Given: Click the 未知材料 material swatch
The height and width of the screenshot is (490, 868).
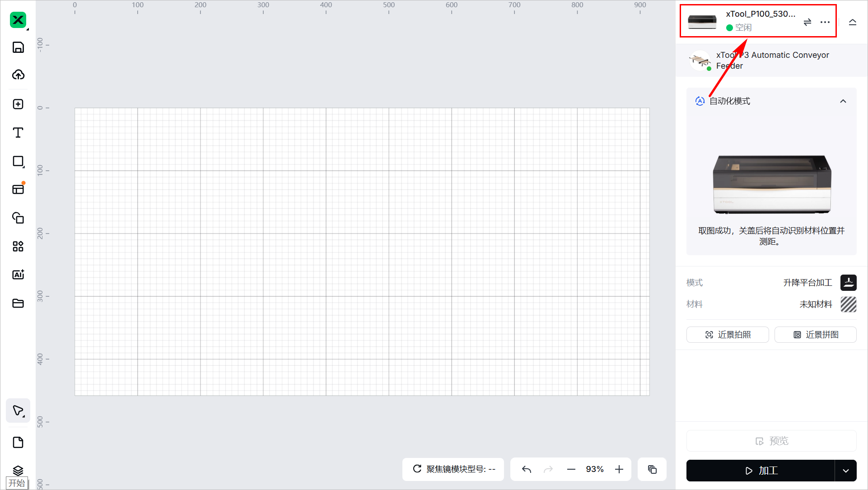Looking at the screenshot, I should [x=848, y=304].
